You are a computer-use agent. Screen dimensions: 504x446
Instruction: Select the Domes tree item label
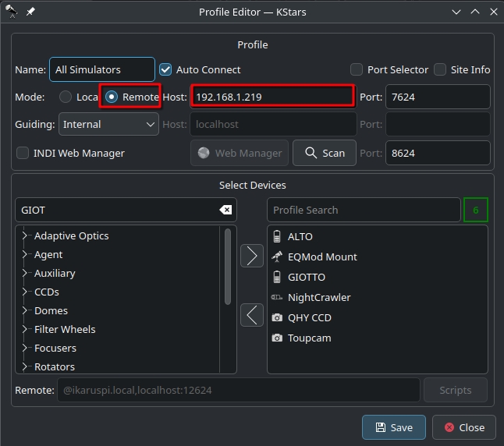(51, 311)
